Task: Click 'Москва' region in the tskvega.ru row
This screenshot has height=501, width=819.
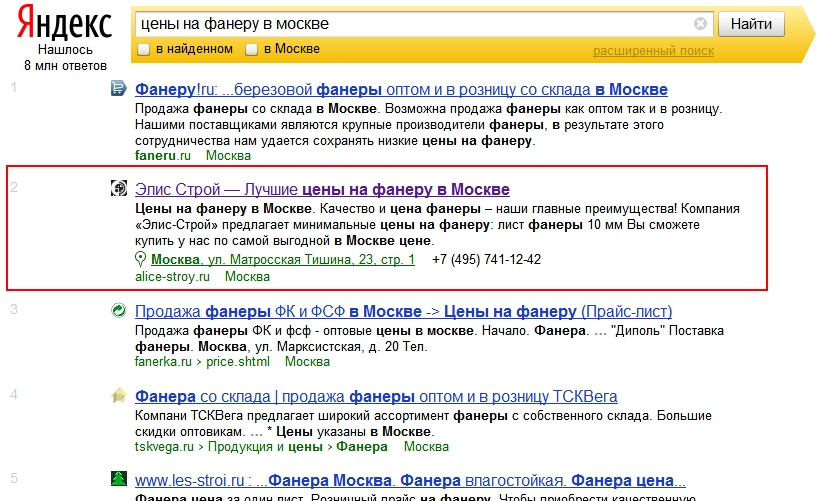Action: (x=426, y=447)
